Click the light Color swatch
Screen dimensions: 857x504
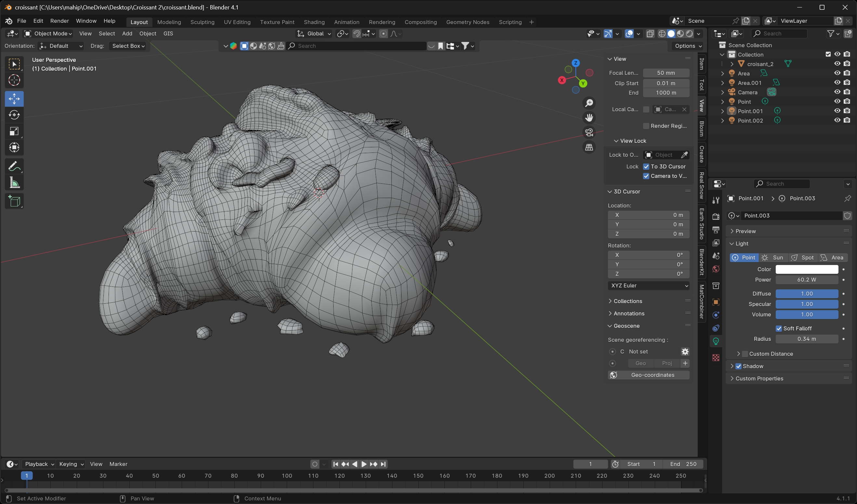pyautogui.click(x=806, y=269)
